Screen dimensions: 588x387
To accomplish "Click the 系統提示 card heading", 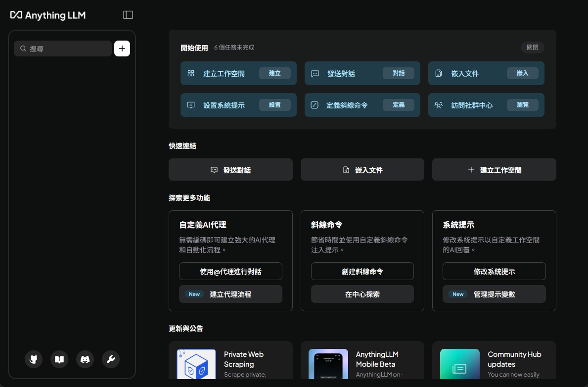I will (458, 225).
